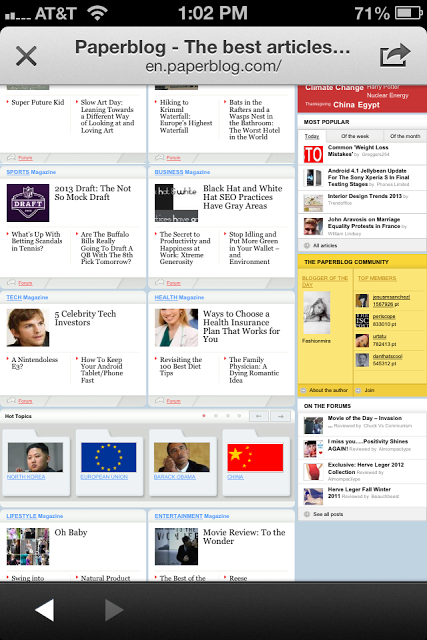The width and height of the screenshot is (427, 640).
Task: Open 5 Celebrity Tech Investors headline
Action: (x=85, y=318)
